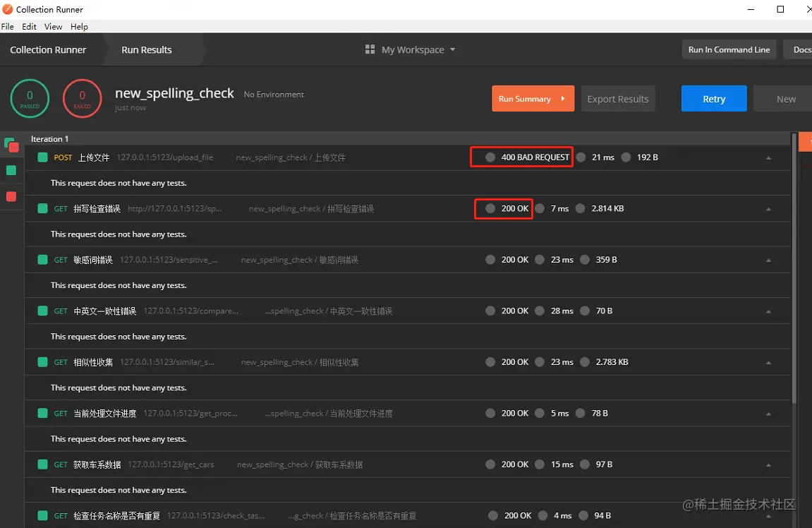The height and width of the screenshot is (528, 812).
Task: Click the 当前处理文件进度 request name
Action: [x=104, y=413]
